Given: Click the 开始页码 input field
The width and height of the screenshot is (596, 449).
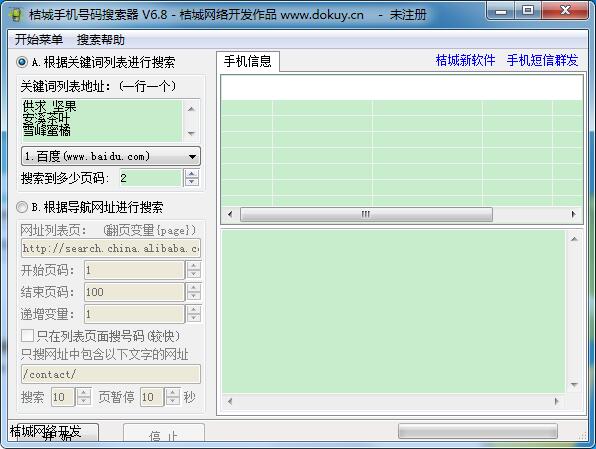Looking at the screenshot, I should [x=134, y=270].
